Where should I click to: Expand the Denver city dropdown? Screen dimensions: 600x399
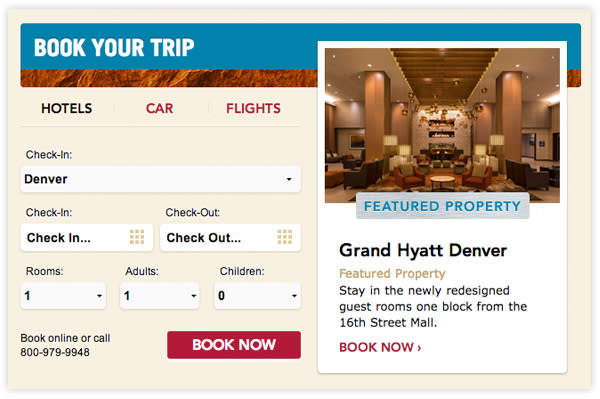click(161, 179)
